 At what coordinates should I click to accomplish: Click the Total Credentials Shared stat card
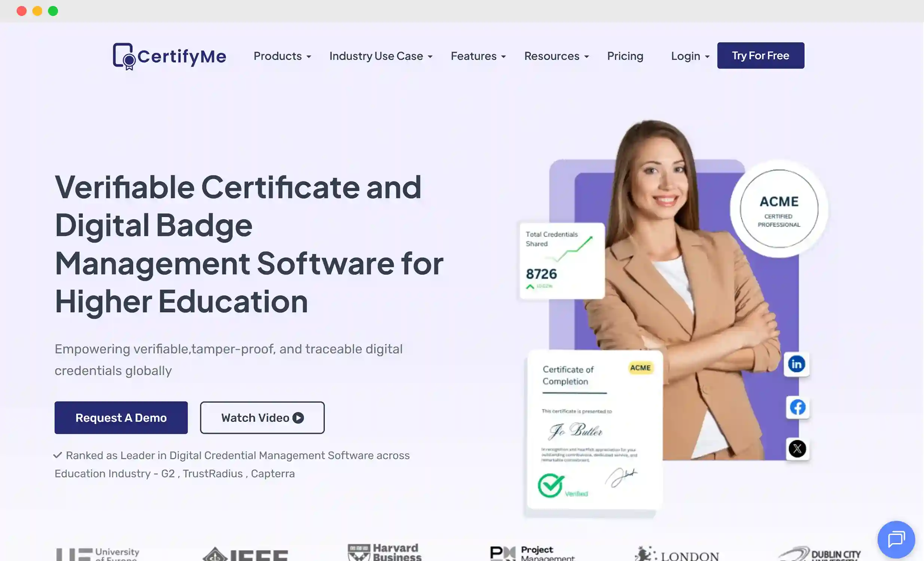[x=561, y=259]
